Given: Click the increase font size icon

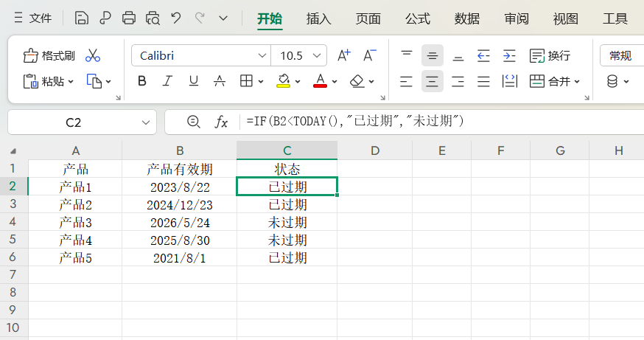Looking at the screenshot, I should click(343, 55).
